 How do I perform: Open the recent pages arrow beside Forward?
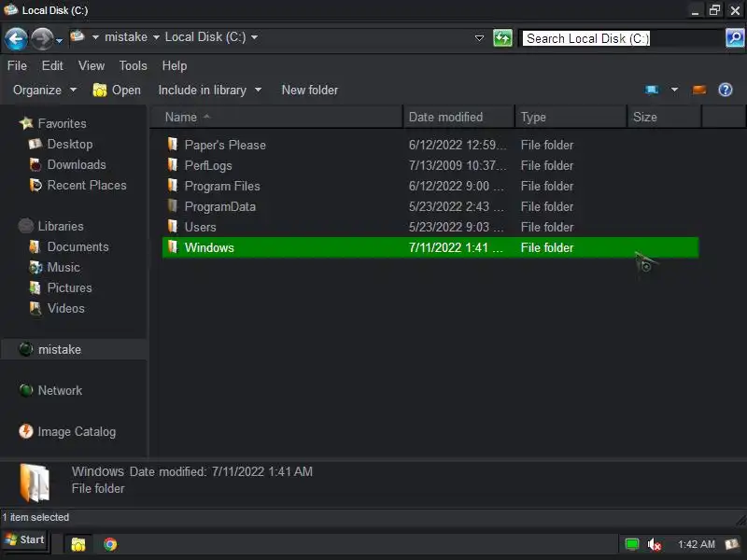(59, 41)
